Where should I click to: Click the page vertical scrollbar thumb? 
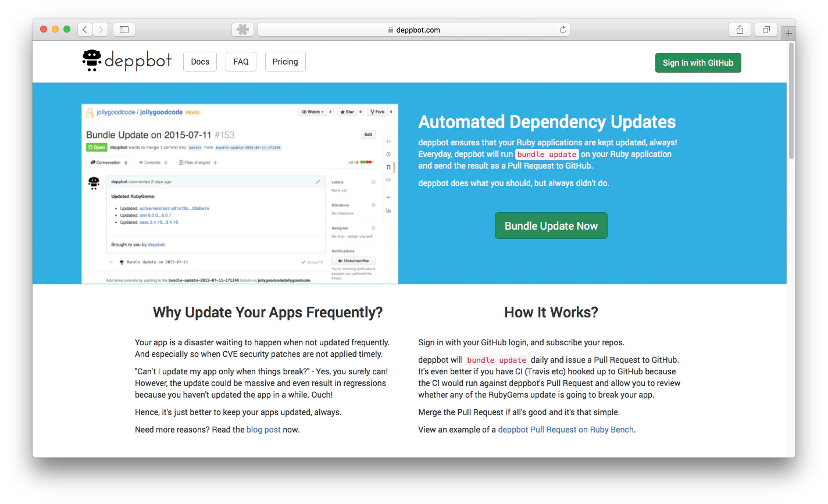coord(791,101)
